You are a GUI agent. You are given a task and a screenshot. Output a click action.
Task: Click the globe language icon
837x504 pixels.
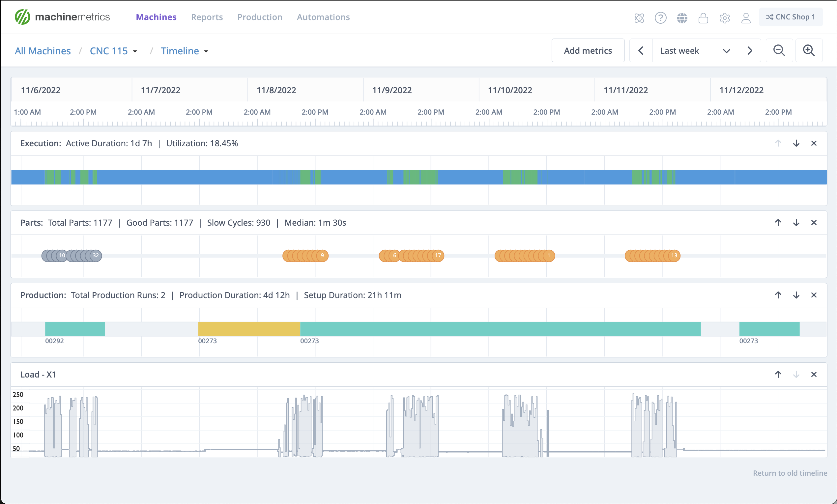(682, 18)
